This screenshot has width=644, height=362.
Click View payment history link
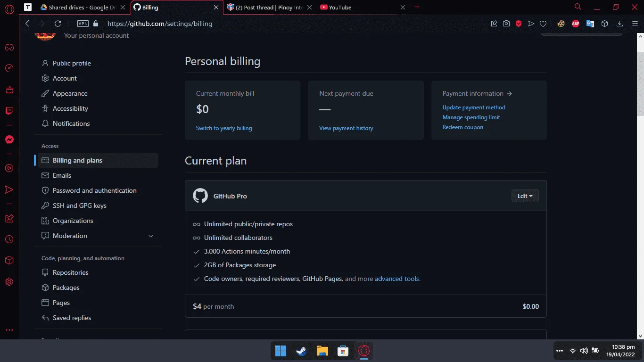click(x=346, y=128)
